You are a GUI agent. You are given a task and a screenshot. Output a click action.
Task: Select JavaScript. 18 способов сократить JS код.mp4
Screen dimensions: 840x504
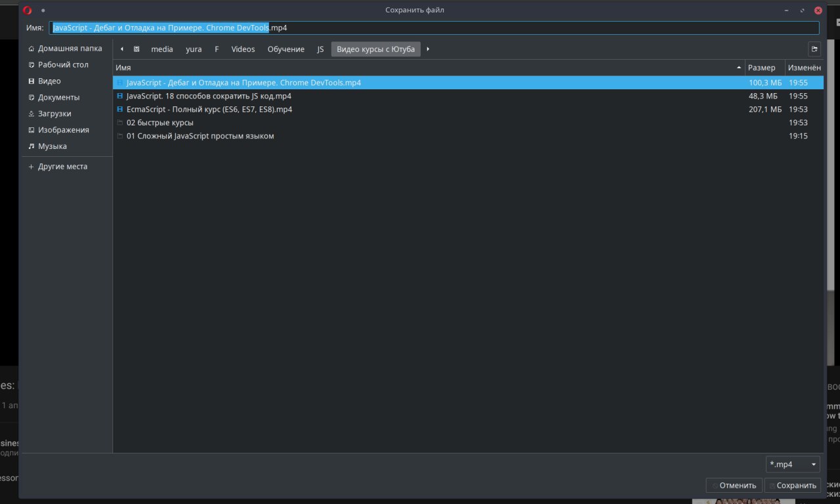coord(469,96)
